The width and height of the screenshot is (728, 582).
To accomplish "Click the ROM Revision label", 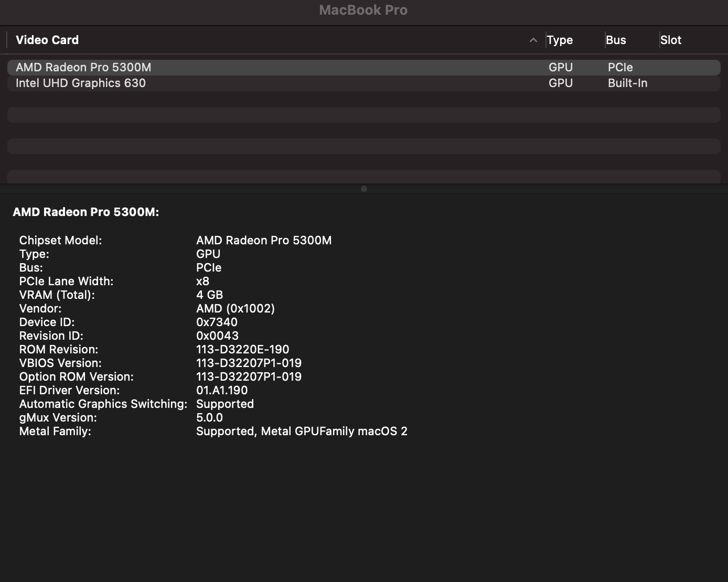I will pos(59,349).
